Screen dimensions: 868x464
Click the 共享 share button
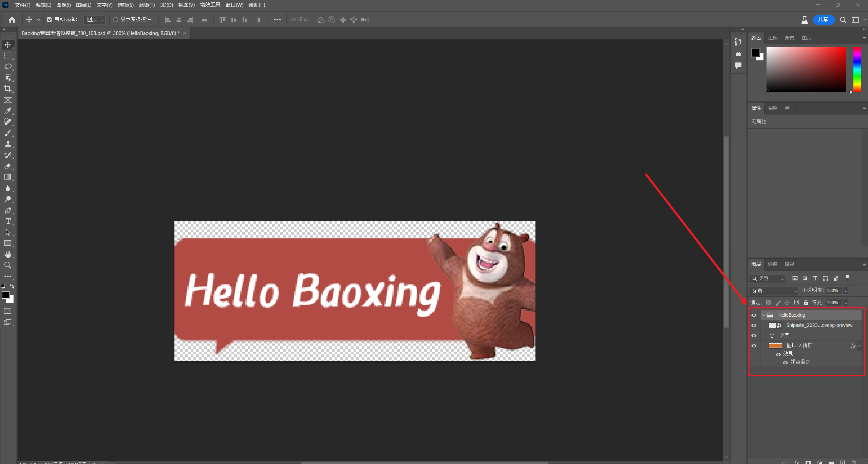coord(823,20)
